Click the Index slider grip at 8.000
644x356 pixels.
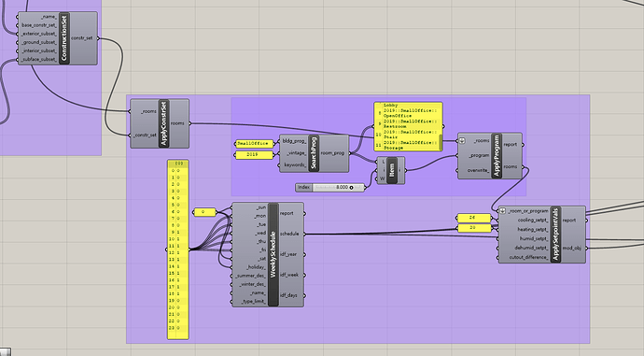click(351, 188)
